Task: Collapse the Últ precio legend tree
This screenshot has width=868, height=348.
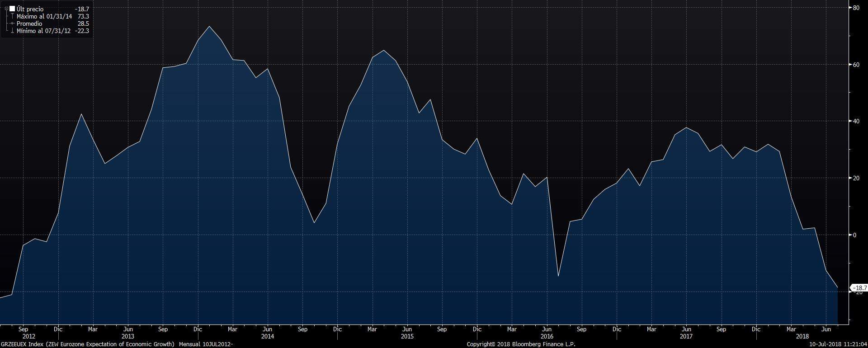Action: pyautogui.click(x=6, y=9)
